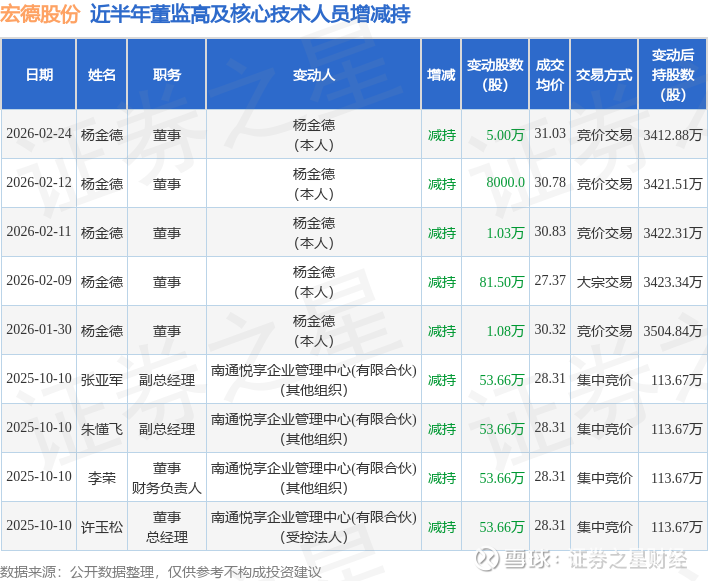Click 减持 in the 许玉松 row
The image size is (708, 581).
tap(441, 527)
